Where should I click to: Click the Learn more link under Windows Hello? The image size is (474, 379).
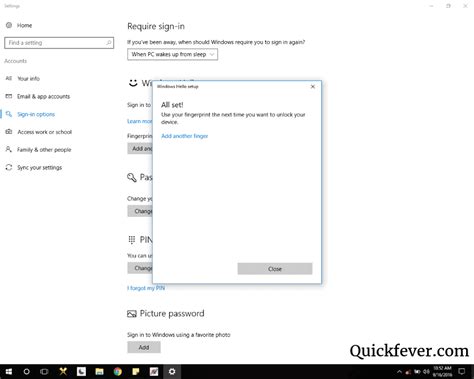[x=140, y=121]
